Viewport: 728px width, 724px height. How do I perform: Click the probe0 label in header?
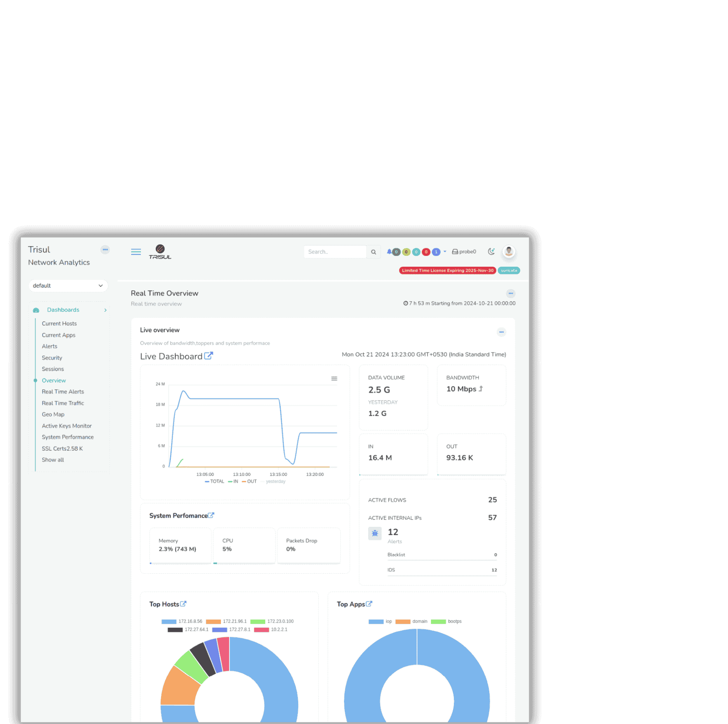click(467, 252)
